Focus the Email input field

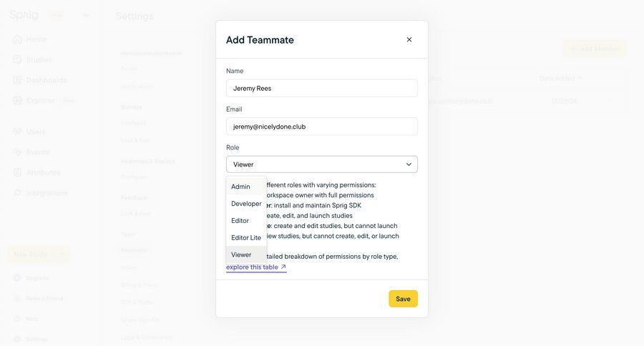[322, 127]
